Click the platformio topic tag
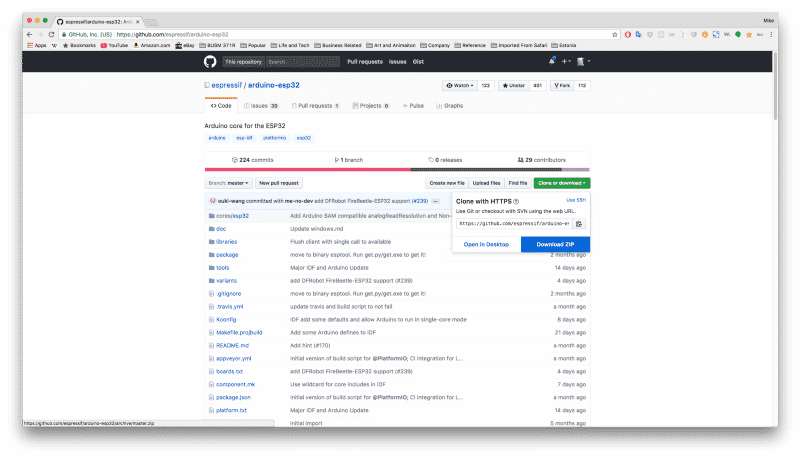 pyautogui.click(x=274, y=138)
